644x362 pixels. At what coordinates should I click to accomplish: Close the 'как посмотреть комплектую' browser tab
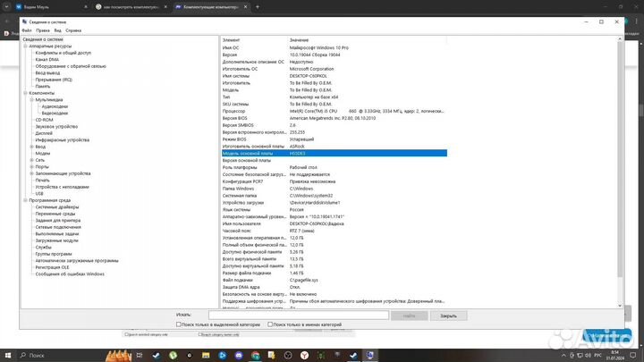click(165, 7)
